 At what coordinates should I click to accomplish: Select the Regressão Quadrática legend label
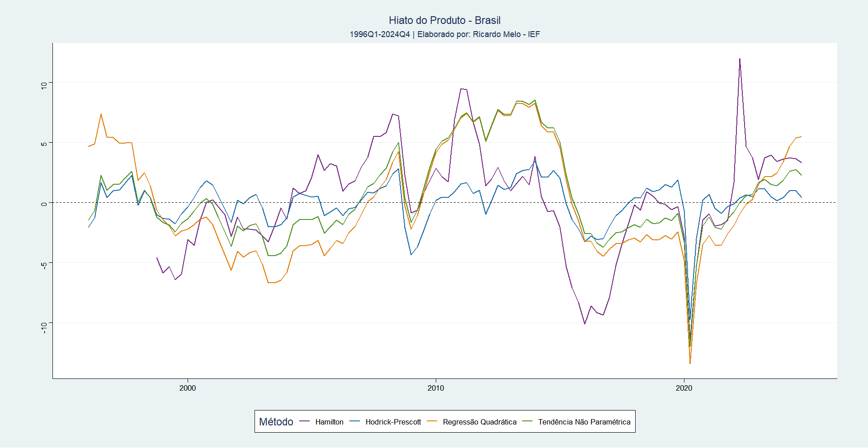coord(479,422)
